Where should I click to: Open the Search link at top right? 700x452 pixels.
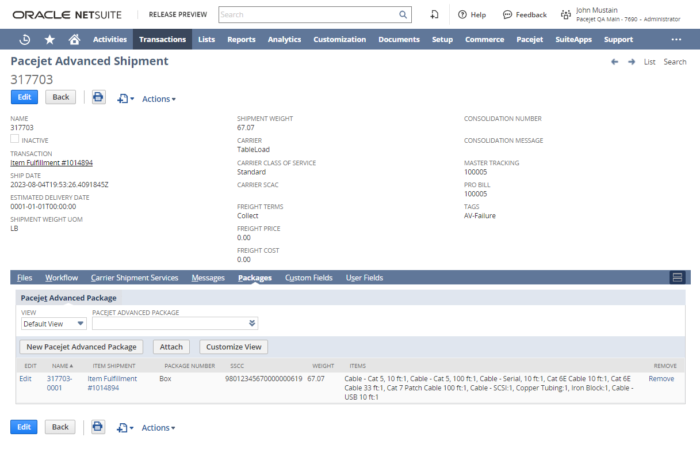[x=675, y=62]
